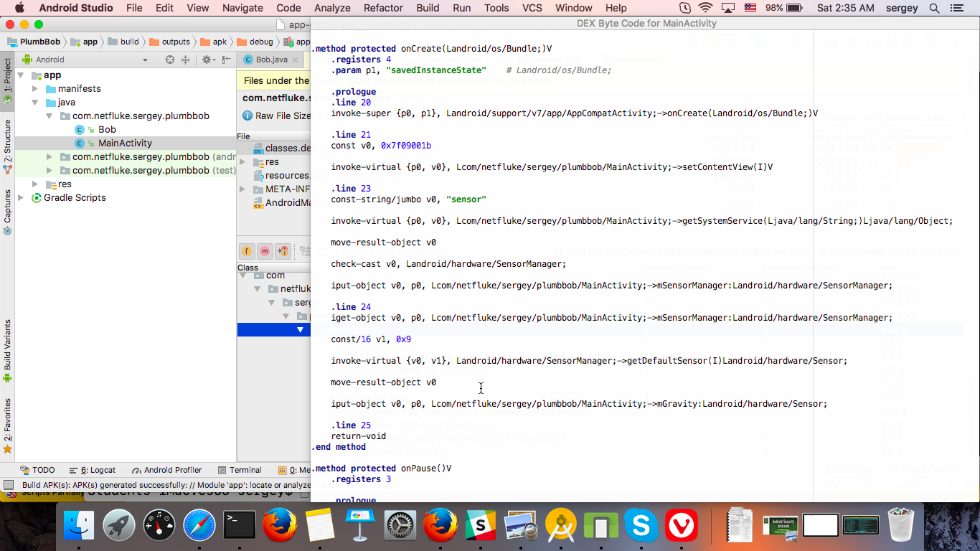Open Finder from the dock
The width and height of the screenshot is (980, 551).
pyautogui.click(x=79, y=526)
